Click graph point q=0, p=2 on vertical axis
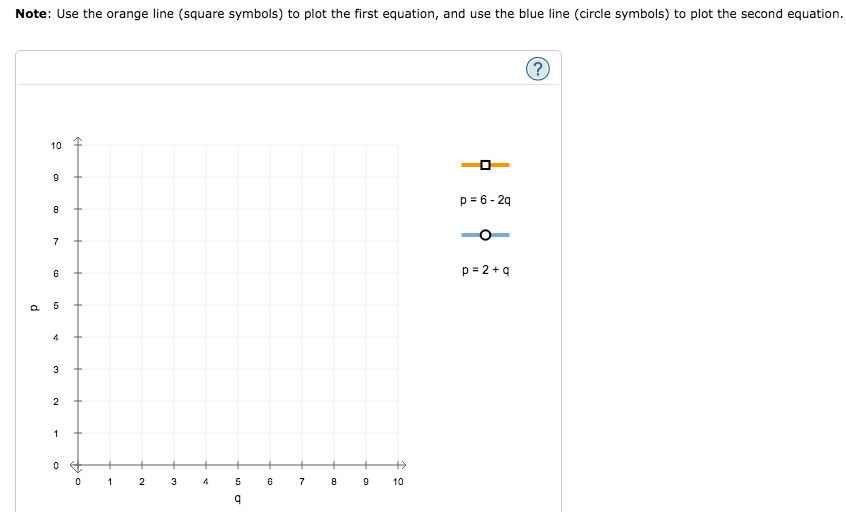This screenshot has height=512, width=846. (x=78, y=401)
